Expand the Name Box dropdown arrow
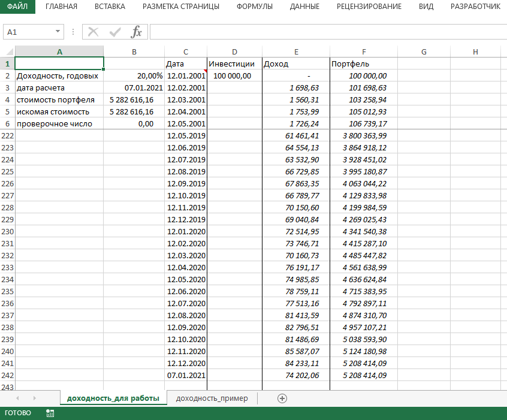This screenshot has height=420, width=507. click(58, 32)
